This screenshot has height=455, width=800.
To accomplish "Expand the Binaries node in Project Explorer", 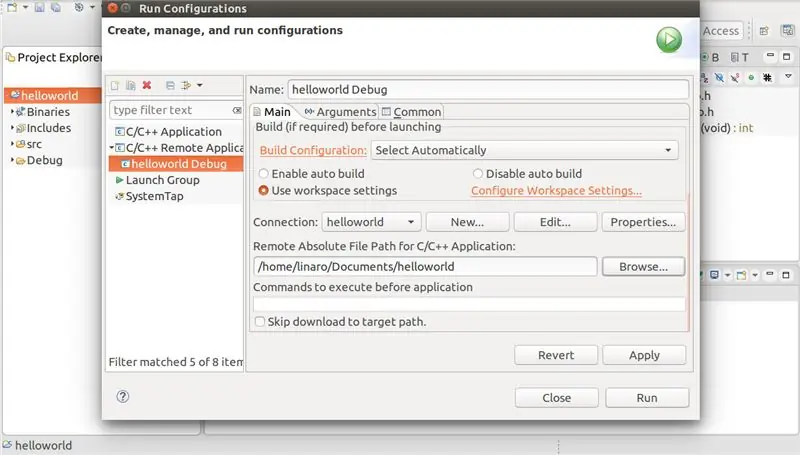I will pos(12,111).
